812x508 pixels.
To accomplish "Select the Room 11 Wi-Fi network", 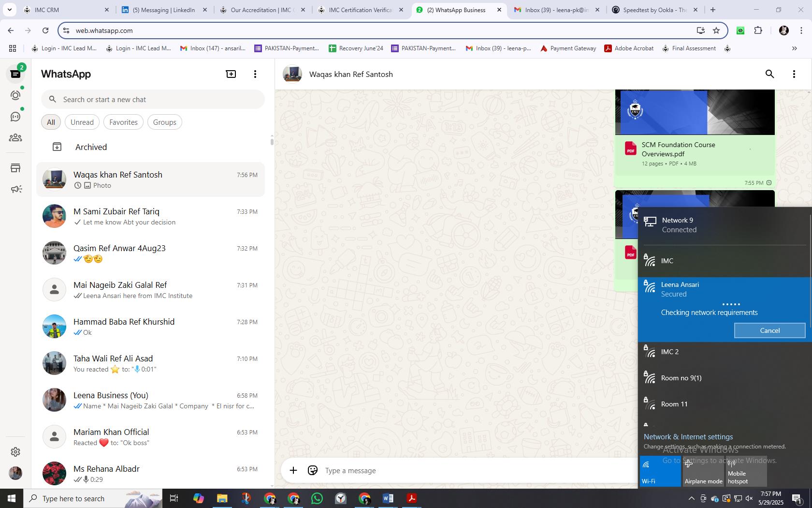I will point(724,404).
